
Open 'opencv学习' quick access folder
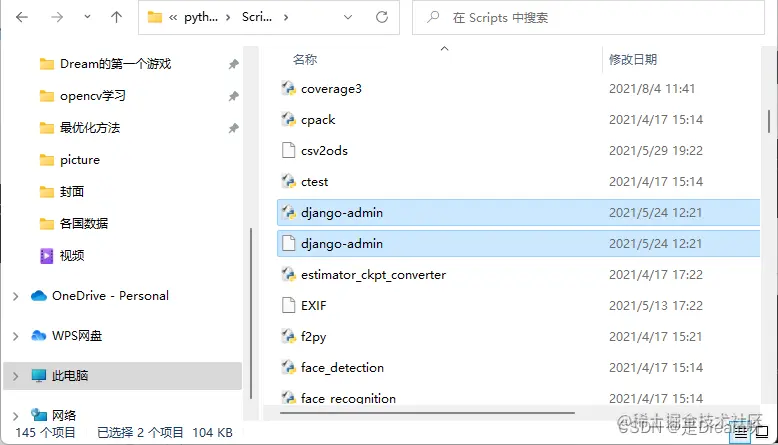tap(93, 96)
